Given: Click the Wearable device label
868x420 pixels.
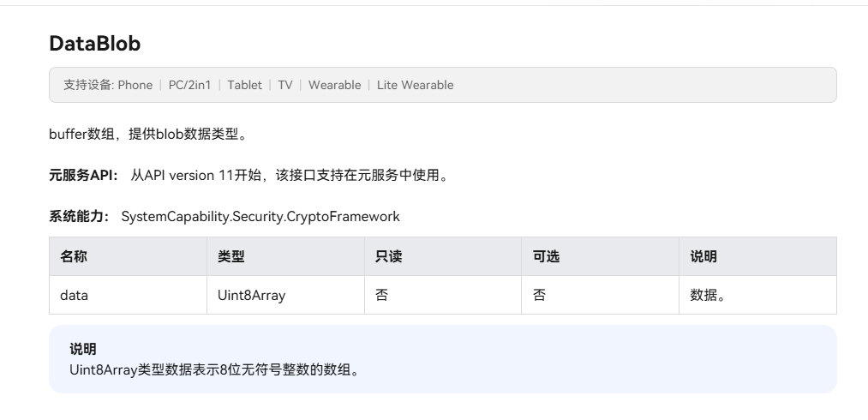Looking at the screenshot, I should pyautogui.click(x=334, y=85).
